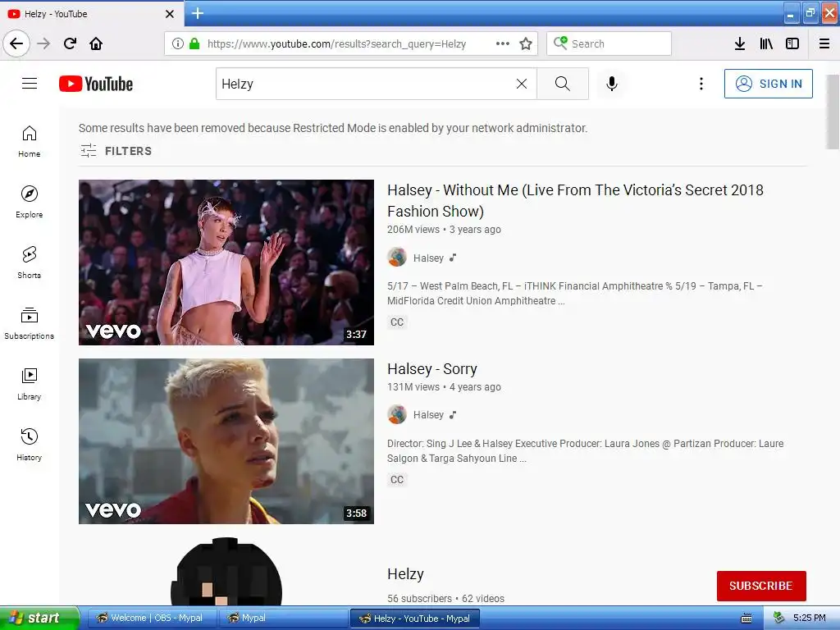840x630 pixels.
Task: Close the Helzy - YouTube tab
Action: 170,14
